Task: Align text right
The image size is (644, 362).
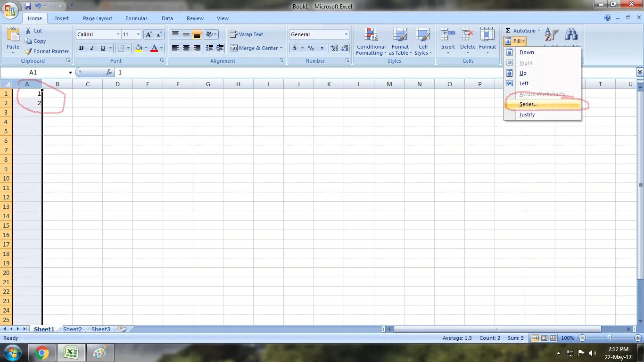Action: click(197, 48)
